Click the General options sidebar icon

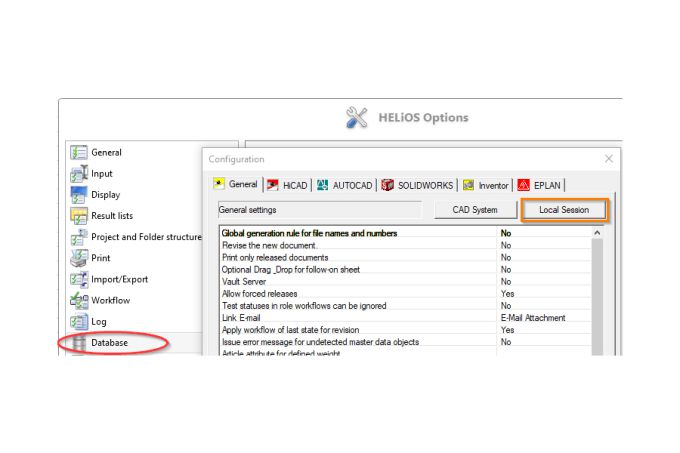[x=79, y=153]
